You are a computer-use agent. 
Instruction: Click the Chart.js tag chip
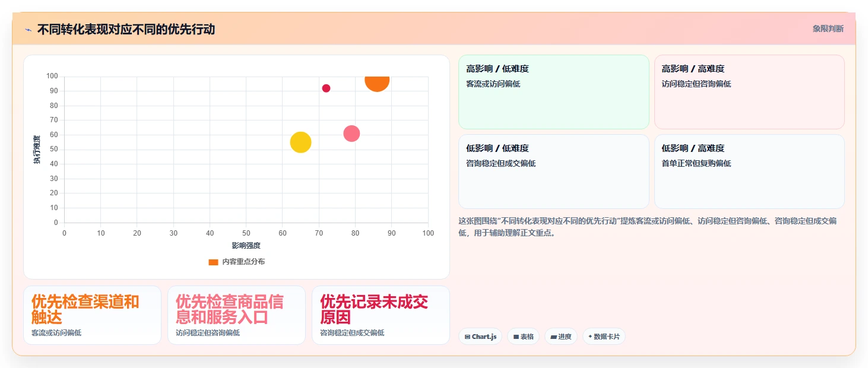(480, 337)
